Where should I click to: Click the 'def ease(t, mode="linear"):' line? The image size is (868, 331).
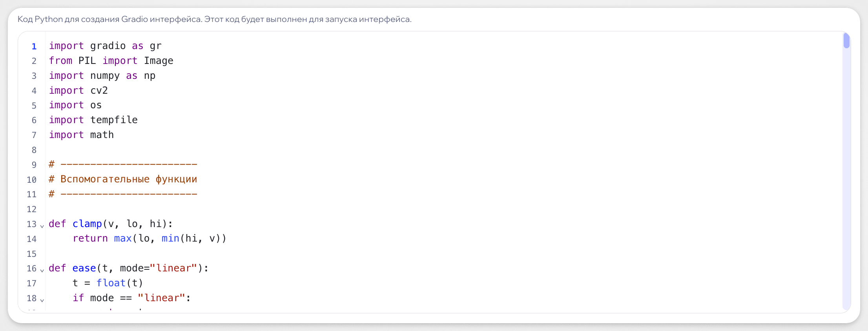(x=129, y=268)
